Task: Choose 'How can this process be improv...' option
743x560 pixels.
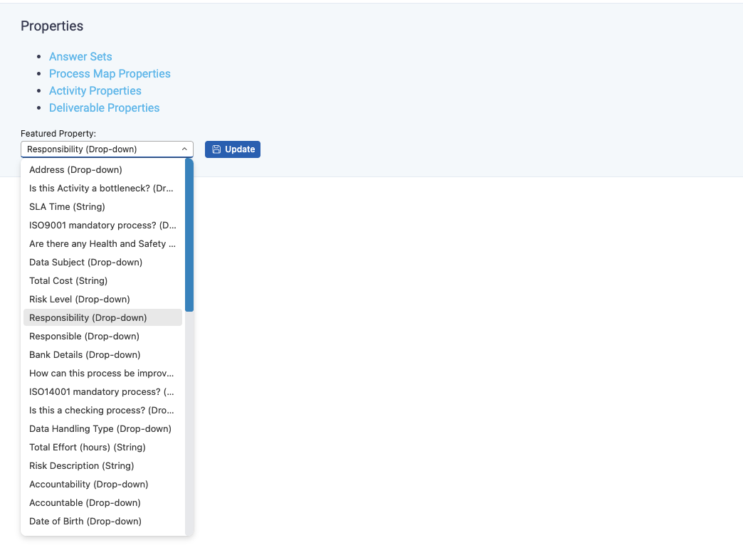Action: [x=102, y=373]
